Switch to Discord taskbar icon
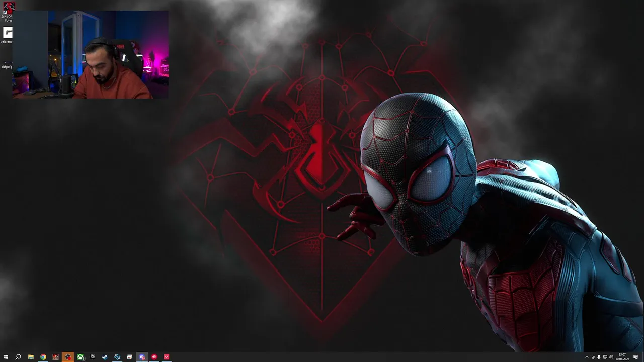 pos(142,357)
